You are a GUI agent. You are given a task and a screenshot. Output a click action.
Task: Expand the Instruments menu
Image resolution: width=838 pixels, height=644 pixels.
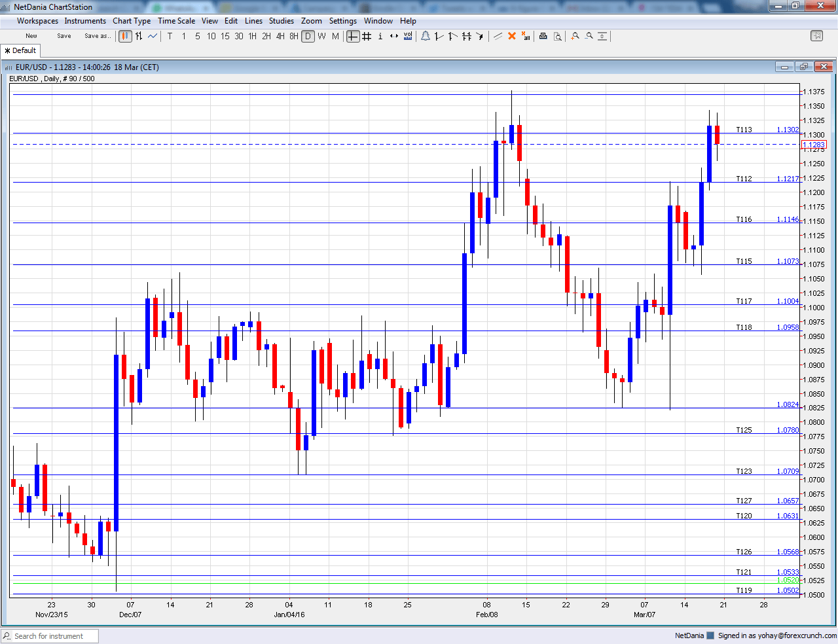85,20
